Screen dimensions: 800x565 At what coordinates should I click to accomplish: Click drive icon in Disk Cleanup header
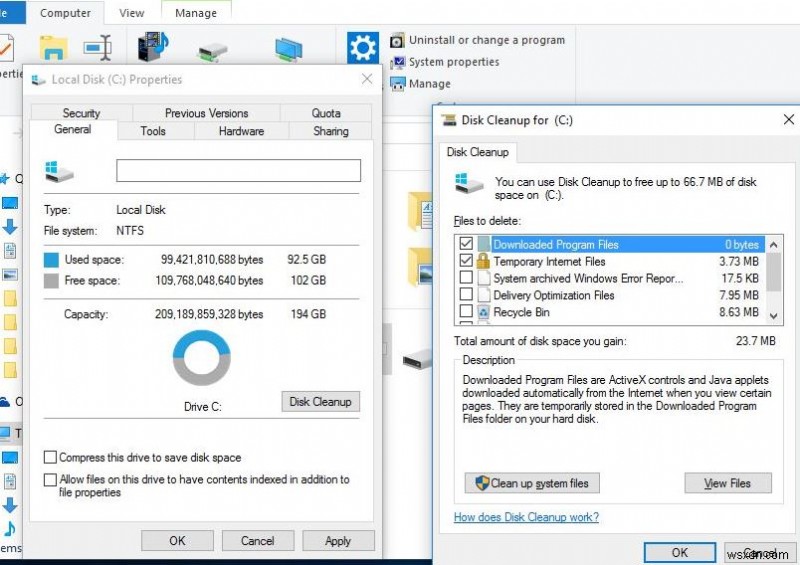(x=468, y=183)
